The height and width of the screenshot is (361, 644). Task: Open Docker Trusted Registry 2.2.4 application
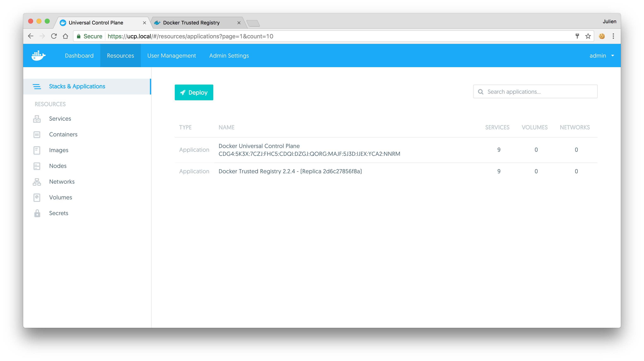tap(290, 171)
